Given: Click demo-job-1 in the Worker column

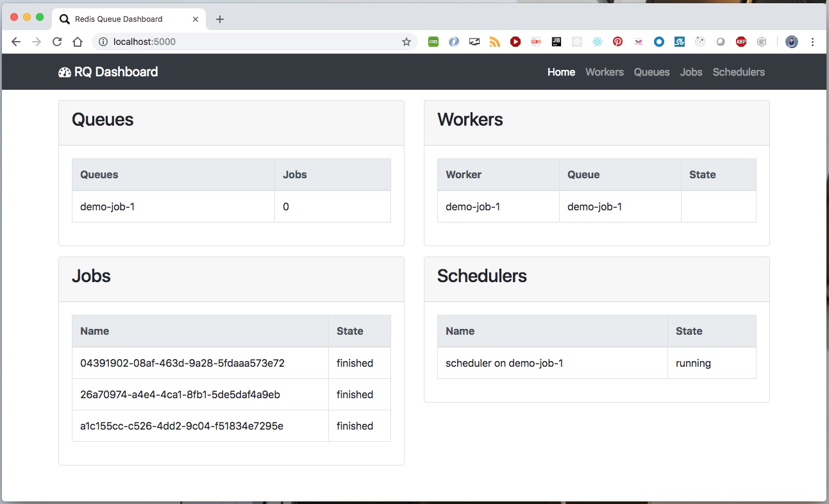Looking at the screenshot, I should [x=473, y=206].
